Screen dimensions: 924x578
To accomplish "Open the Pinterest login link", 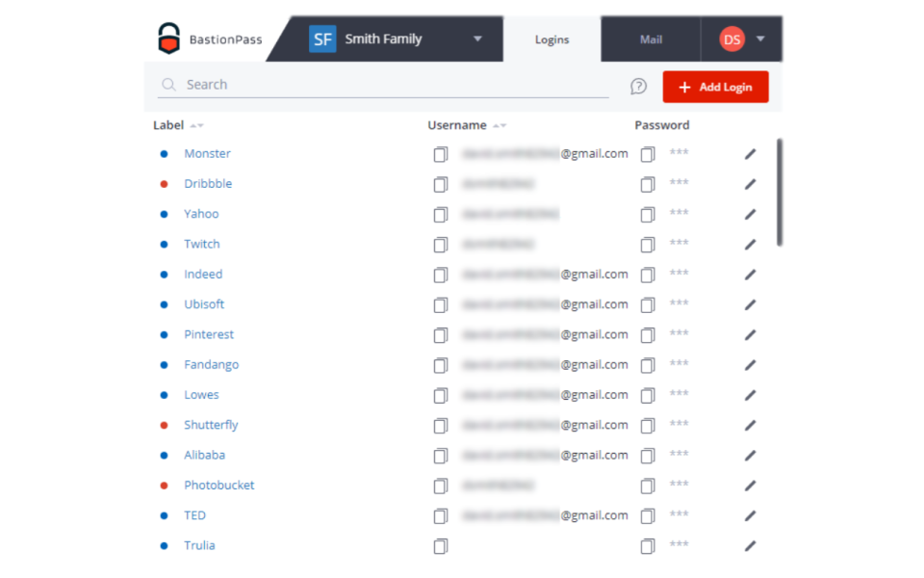I will point(209,334).
